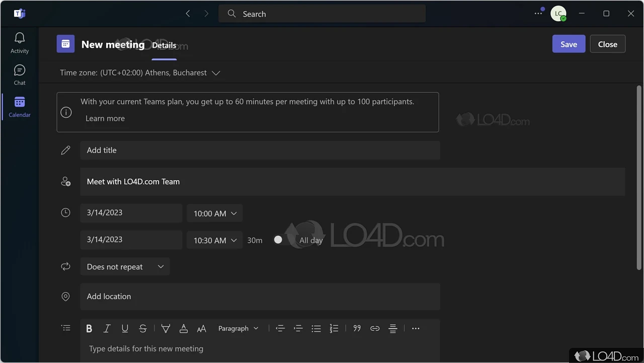Click the Add title field

click(260, 151)
